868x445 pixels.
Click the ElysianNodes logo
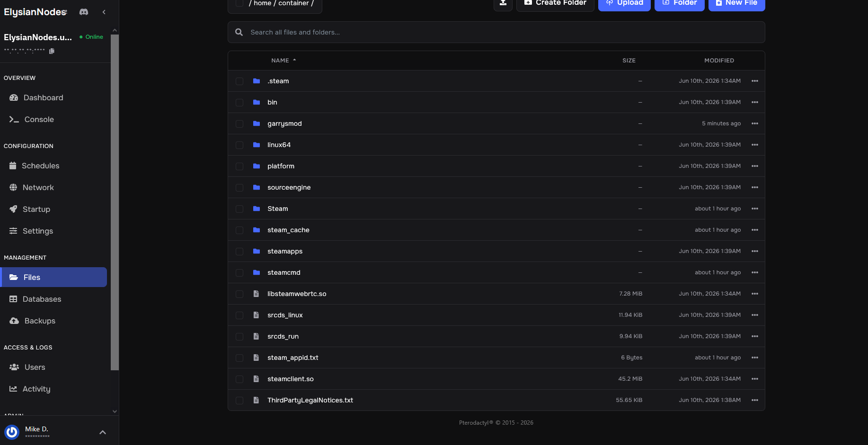coord(35,12)
